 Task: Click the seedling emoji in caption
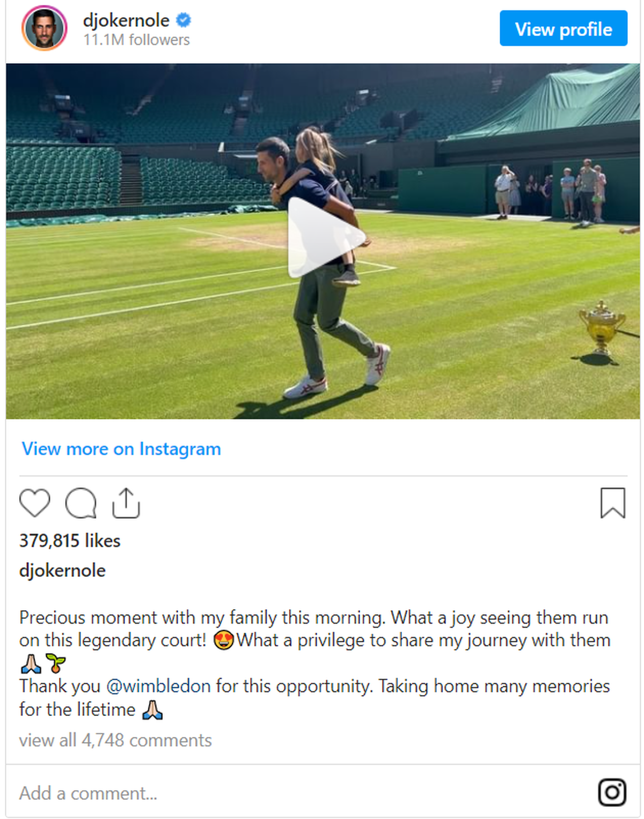click(x=55, y=663)
